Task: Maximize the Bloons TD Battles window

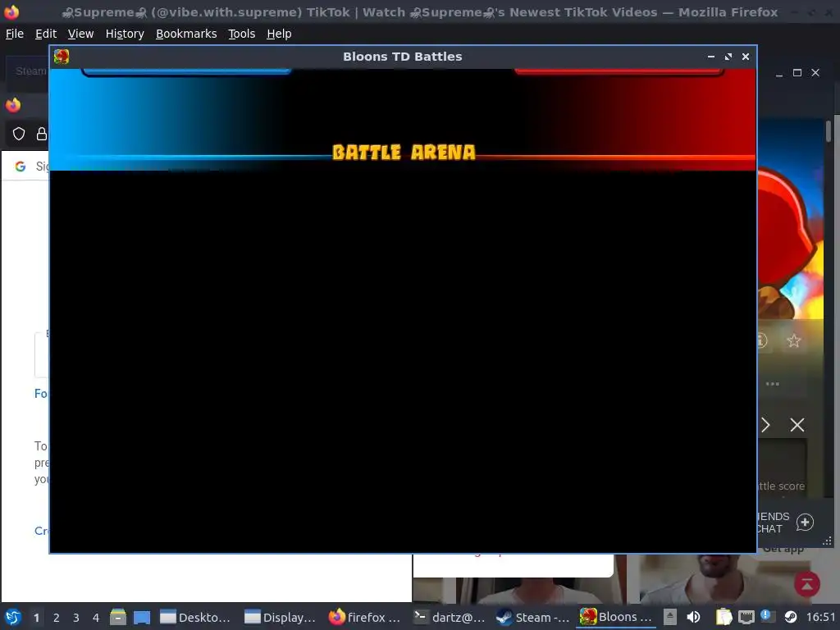Action: [728, 57]
